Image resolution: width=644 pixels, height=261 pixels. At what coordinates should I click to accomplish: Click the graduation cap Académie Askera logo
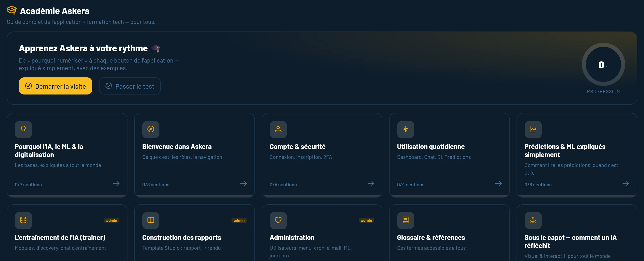[11, 10]
